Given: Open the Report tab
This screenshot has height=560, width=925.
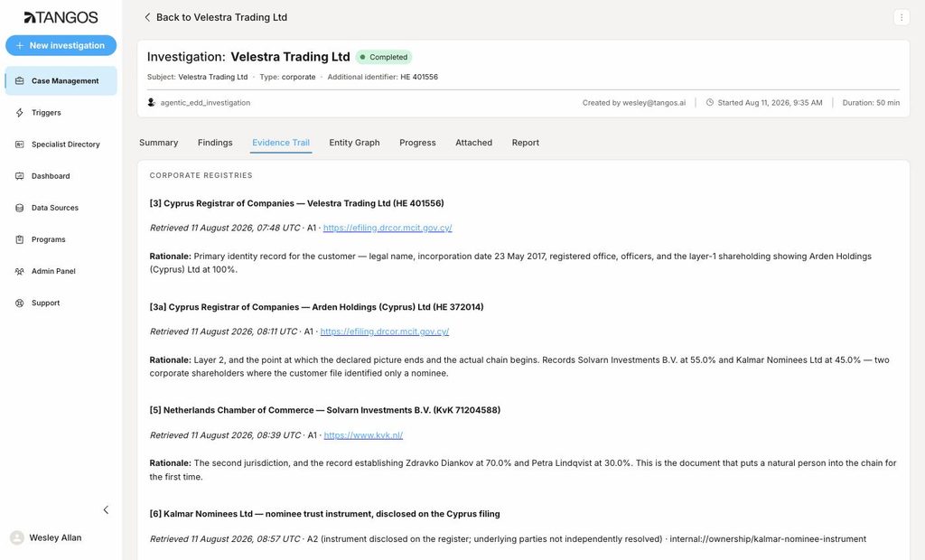Looking at the screenshot, I should pyautogui.click(x=526, y=143).
